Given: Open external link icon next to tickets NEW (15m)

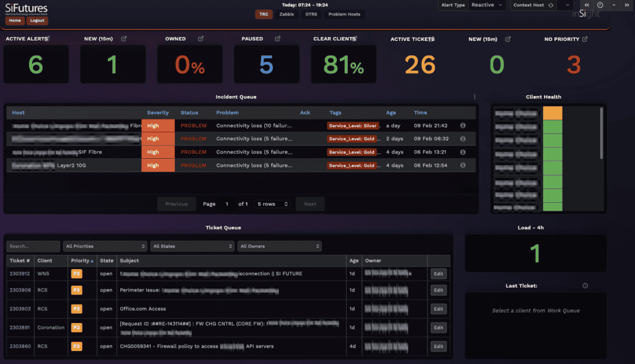Looking at the screenshot, I should [x=508, y=39].
